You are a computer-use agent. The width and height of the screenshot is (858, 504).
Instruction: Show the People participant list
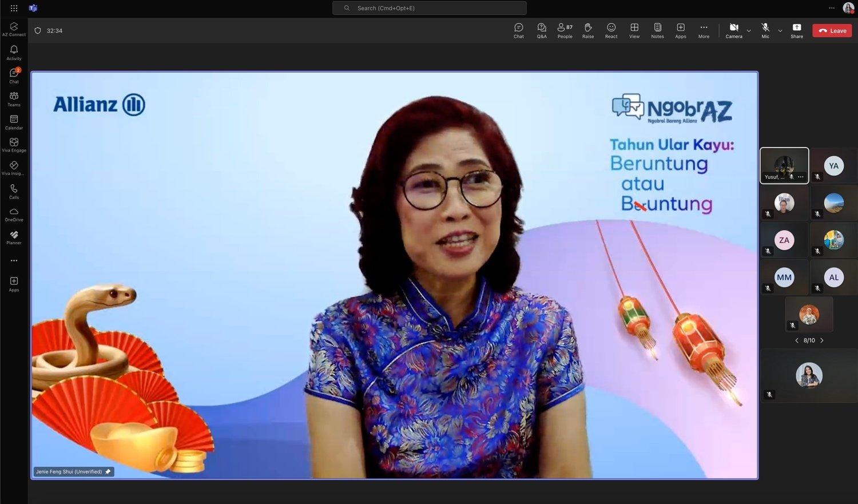point(565,30)
